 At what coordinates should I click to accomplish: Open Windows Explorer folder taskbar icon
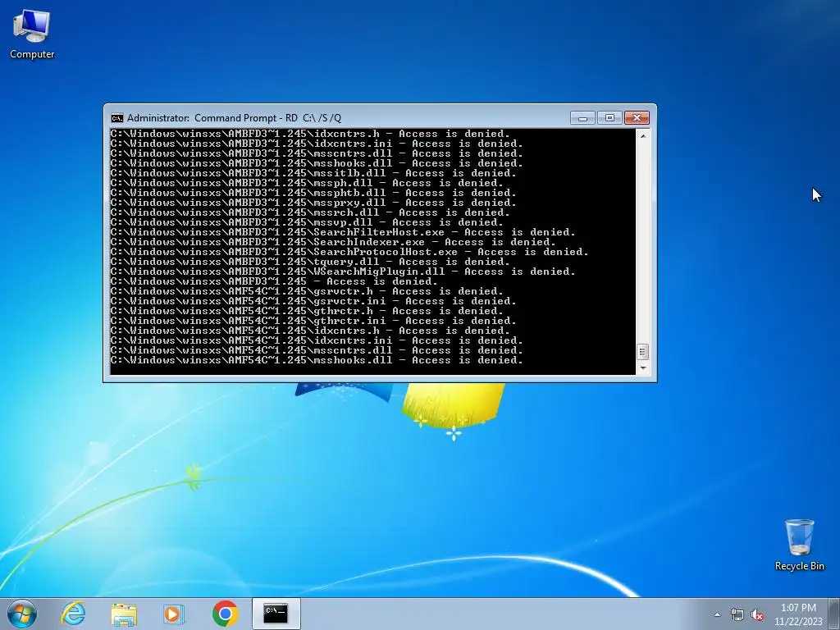(x=124, y=614)
